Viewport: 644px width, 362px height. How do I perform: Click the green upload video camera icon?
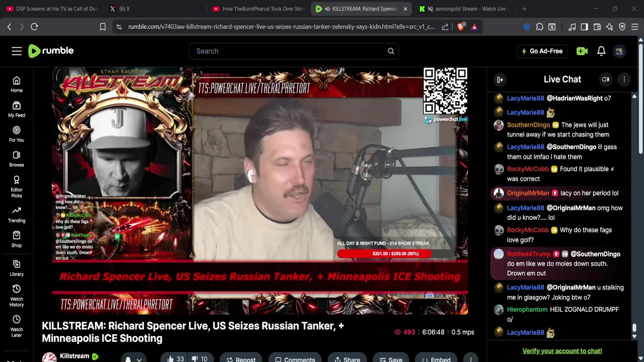pyautogui.click(x=582, y=51)
